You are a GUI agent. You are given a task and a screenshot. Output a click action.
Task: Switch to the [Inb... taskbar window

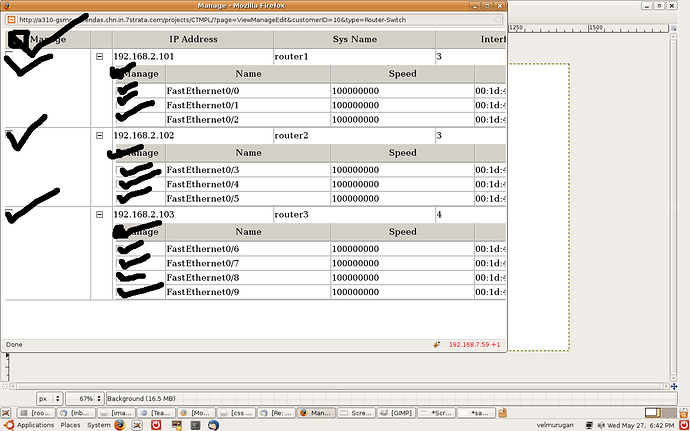(x=77, y=413)
